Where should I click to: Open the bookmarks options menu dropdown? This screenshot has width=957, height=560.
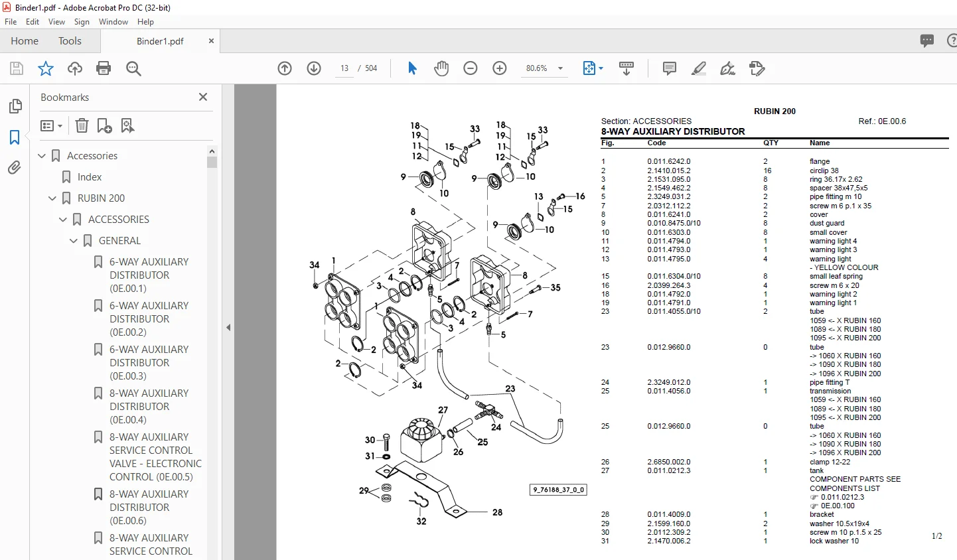(x=51, y=125)
